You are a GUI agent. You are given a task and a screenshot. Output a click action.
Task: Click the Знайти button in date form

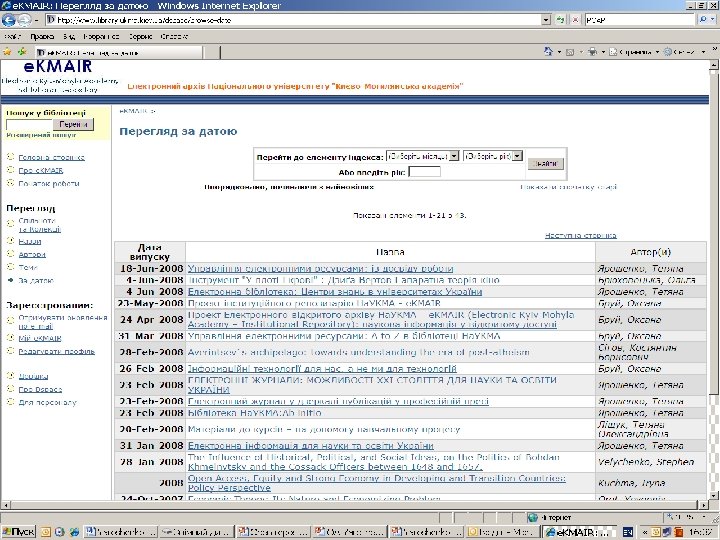545,163
